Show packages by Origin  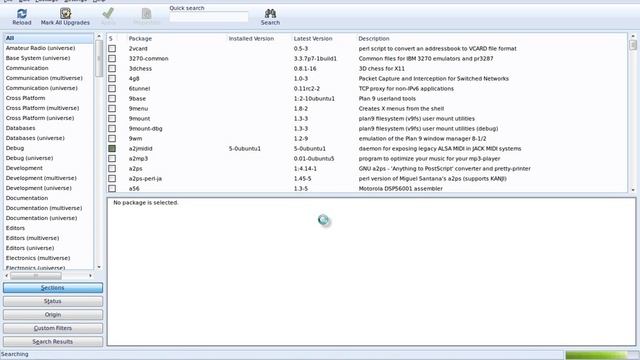pyautogui.click(x=53, y=315)
